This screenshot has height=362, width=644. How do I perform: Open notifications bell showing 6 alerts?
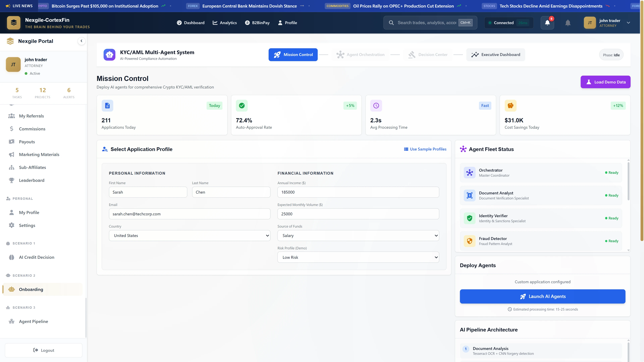coord(547,22)
